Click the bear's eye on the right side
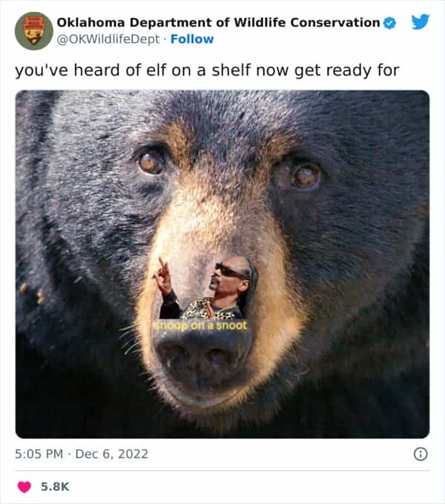The image size is (445, 504). pos(306,176)
